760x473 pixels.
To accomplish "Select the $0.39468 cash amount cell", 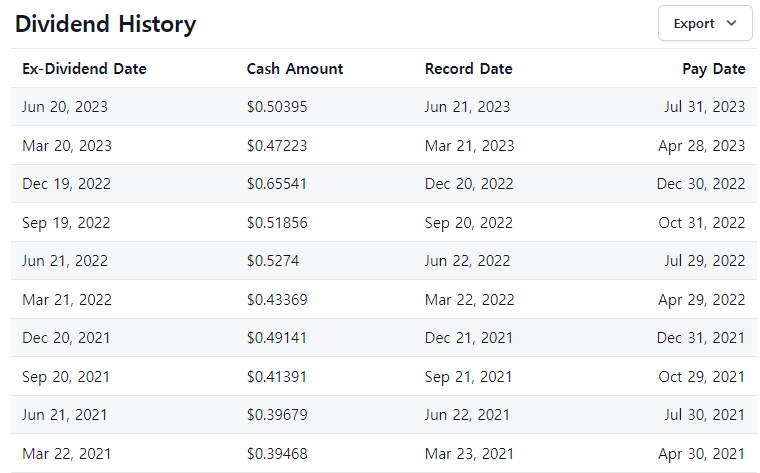I will click(277, 454).
